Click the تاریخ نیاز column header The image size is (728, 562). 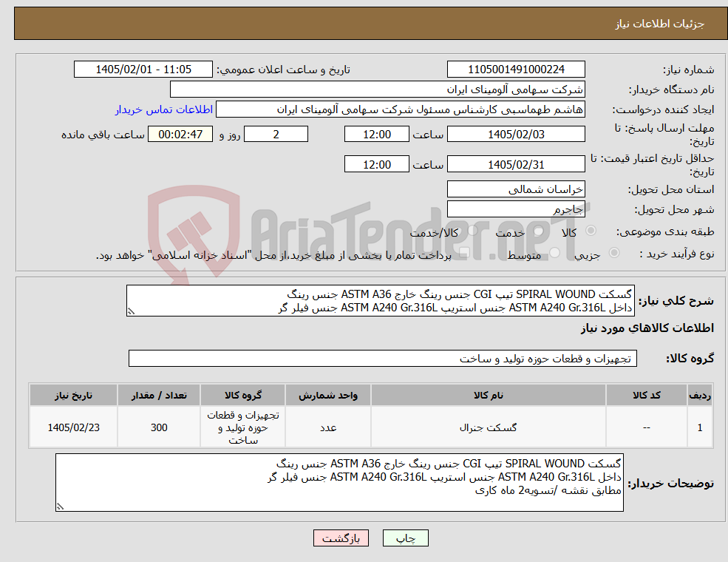(73, 396)
